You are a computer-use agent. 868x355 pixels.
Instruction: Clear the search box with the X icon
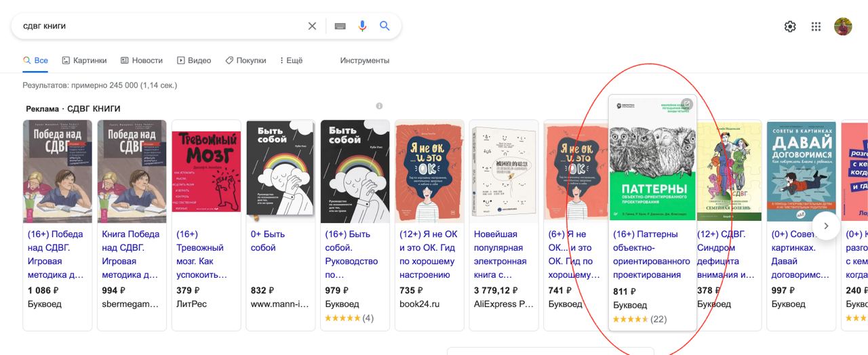pyautogui.click(x=312, y=26)
